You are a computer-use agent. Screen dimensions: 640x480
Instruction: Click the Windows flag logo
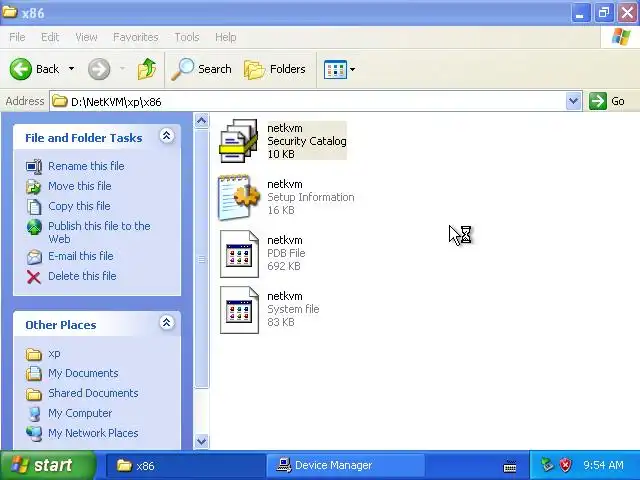pos(620,37)
